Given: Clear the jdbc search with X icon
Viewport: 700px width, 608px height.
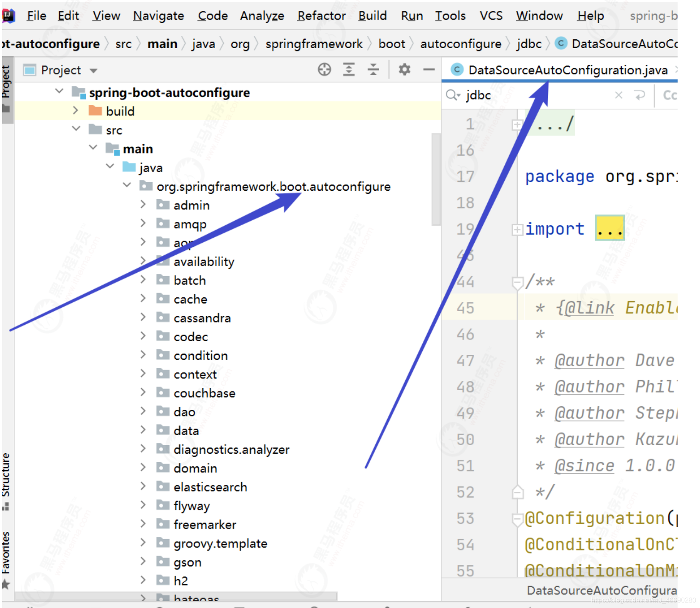Looking at the screenshot, I should 618,95.
